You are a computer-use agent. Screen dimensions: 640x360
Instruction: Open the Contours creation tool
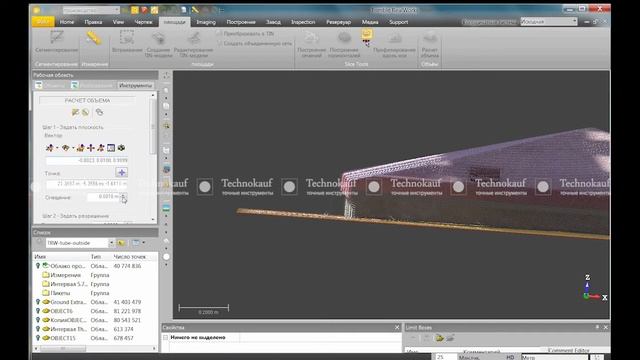(344, 44)
